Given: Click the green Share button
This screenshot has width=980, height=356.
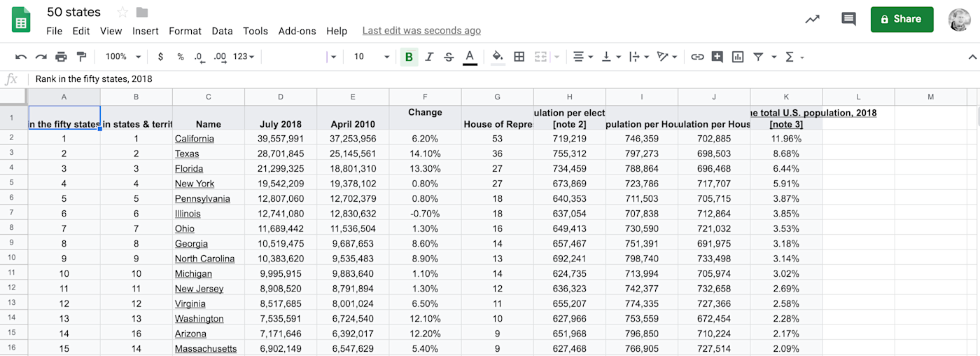Looking at the screenshot, I should pos(902,20).
